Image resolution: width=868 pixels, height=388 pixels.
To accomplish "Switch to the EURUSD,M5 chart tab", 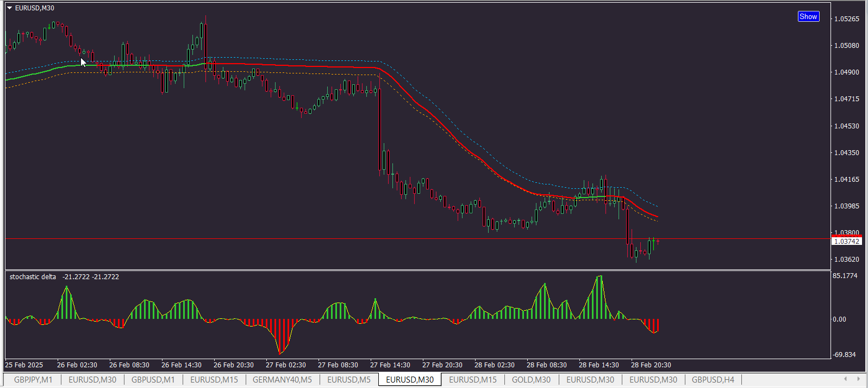I will tap(349, 379).
